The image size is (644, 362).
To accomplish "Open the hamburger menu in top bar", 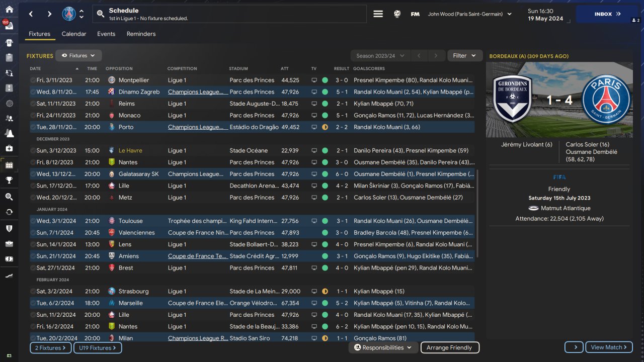I will (378, 14).
